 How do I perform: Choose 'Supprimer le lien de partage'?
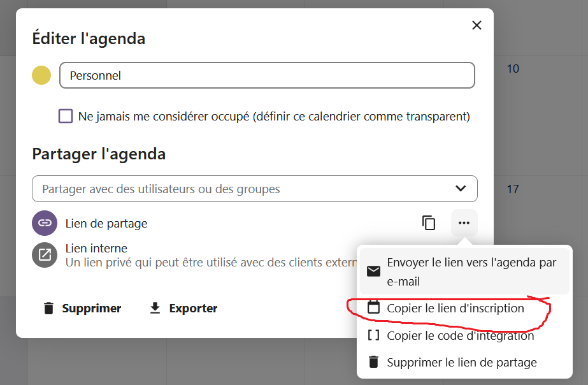[461, 362]
